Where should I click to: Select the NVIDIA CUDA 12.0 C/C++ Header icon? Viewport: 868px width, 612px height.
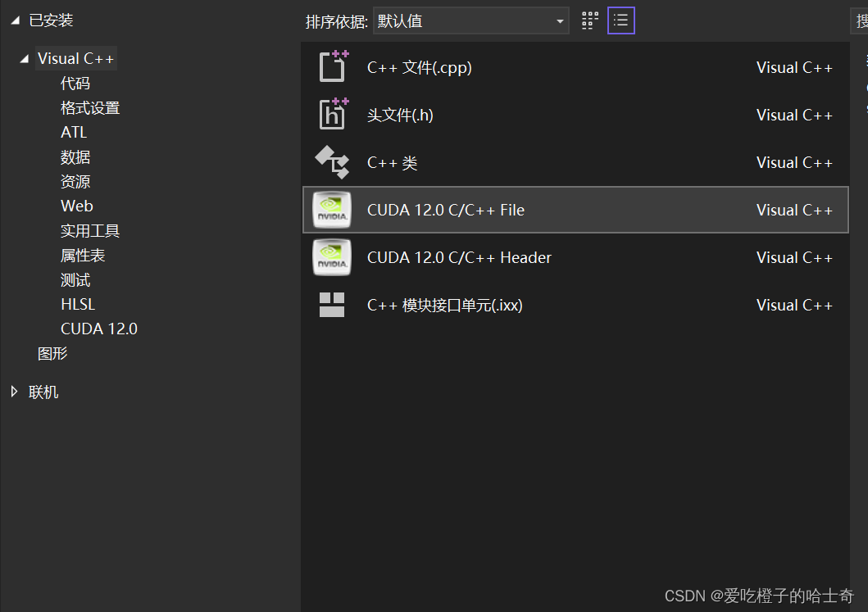pos(332,257)
